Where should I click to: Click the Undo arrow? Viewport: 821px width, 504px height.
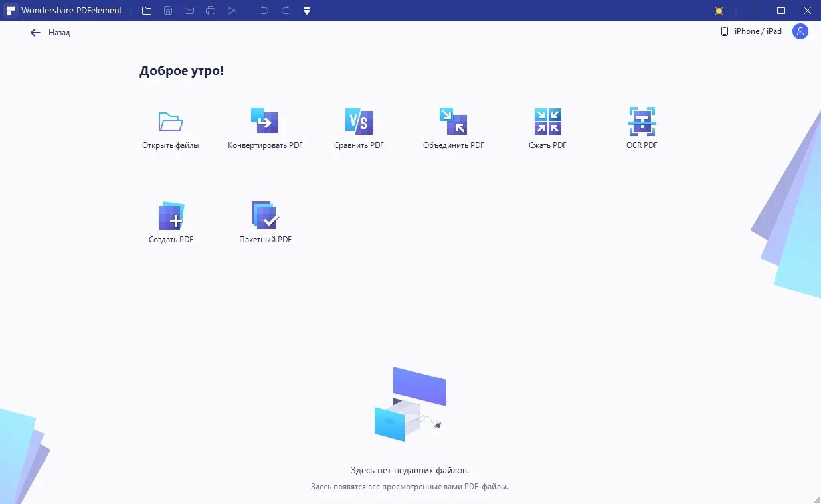pos(264,10)
